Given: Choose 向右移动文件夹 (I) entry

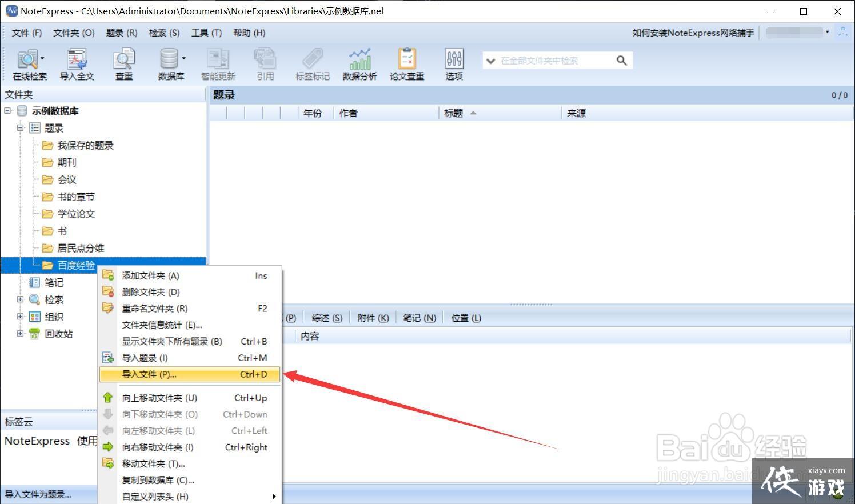Looking at the screenshot, I should point(190,447).
